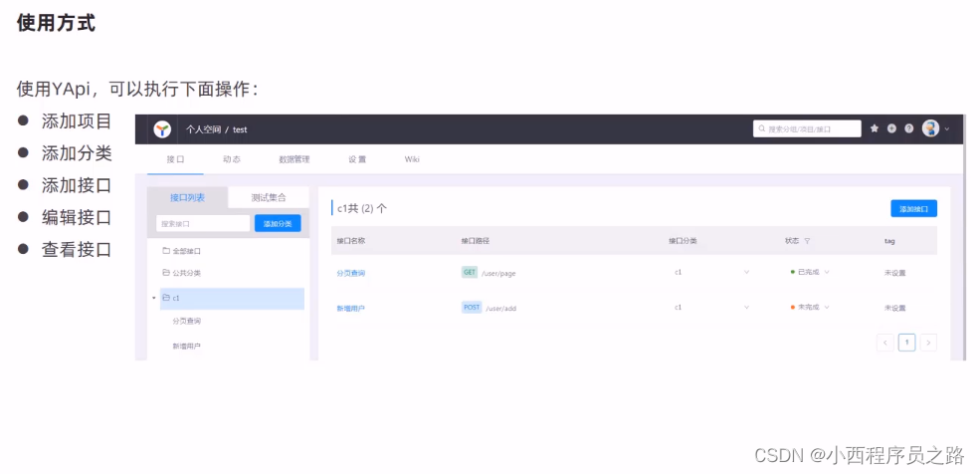
Task: Go to the previous page arrow
Action: coord(885,342)
